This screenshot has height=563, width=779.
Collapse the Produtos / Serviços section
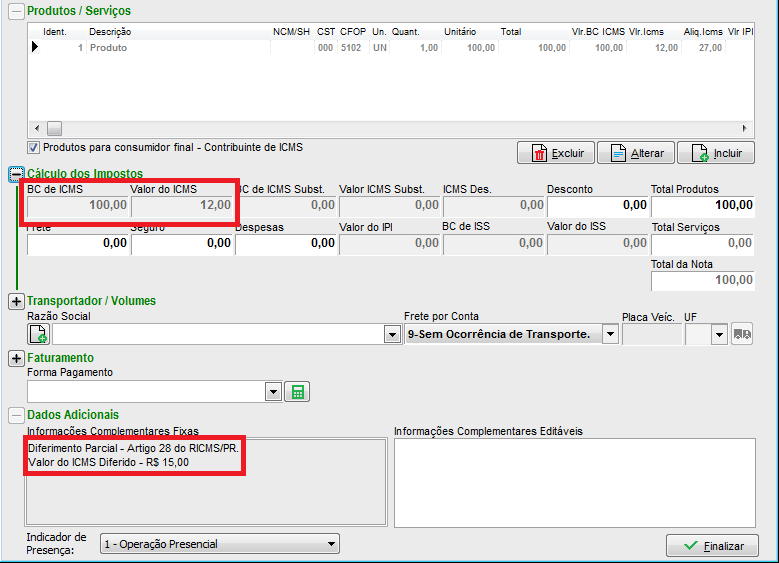pyautogui.click(x=16, y=11)
